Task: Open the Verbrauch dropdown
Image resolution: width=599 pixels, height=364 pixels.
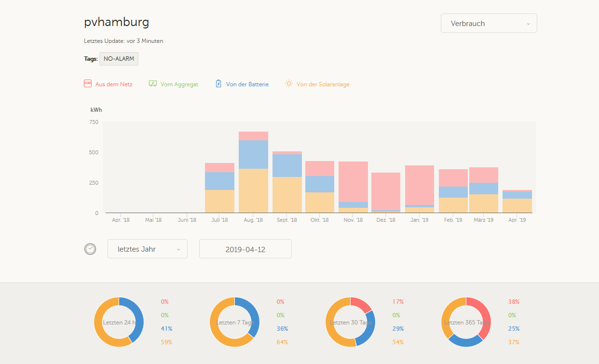Action: tap(489, 23)
